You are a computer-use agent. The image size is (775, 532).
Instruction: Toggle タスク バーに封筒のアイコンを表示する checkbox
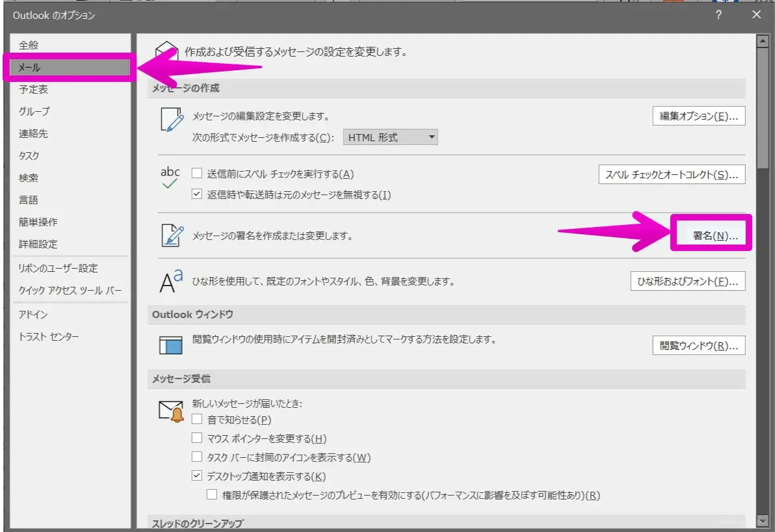tap(197, 457)
